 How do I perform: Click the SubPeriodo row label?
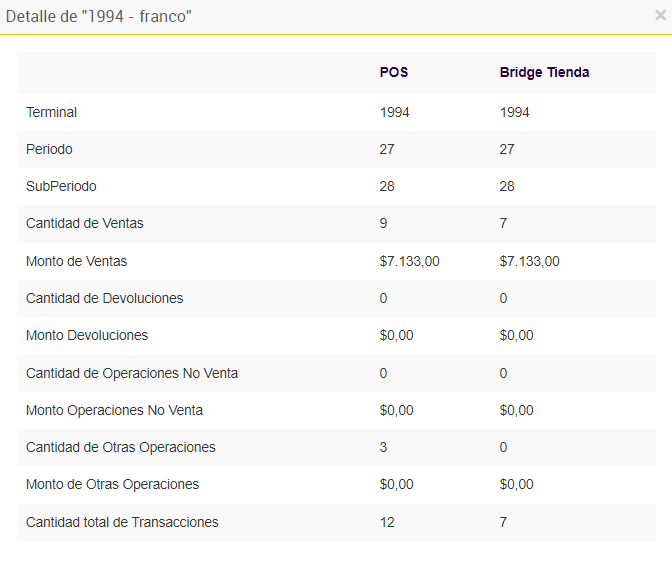pyautogui.click(x=61, y=186)
